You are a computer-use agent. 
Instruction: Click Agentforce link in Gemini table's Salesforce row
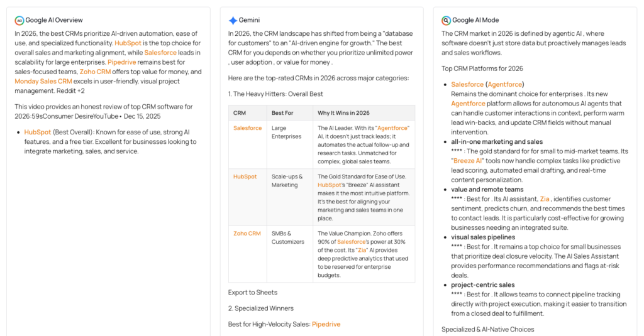tap(393, 128)
